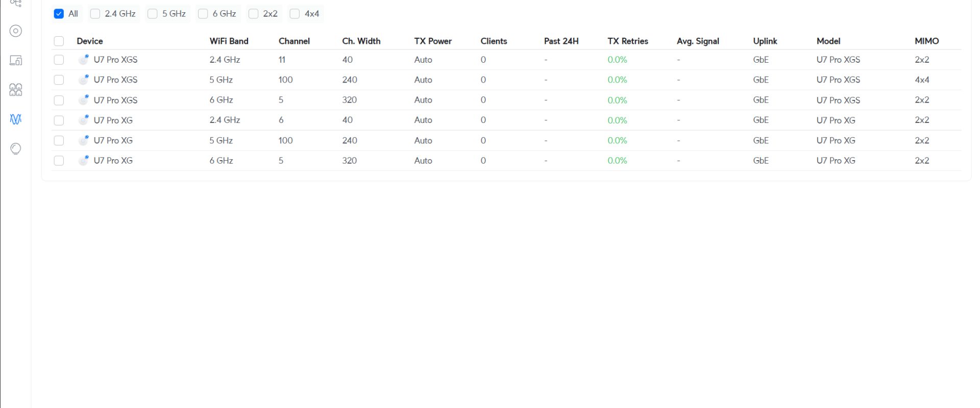Sort by the Clients column header
Image resolution: width=980 pixels, height=408 pixels.
click(494, 41)
